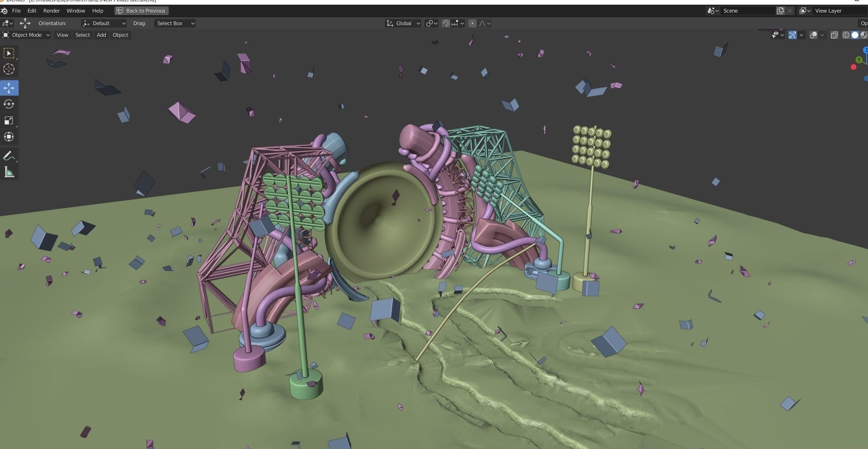Click the Blender logo menu icon

(4, 11)
